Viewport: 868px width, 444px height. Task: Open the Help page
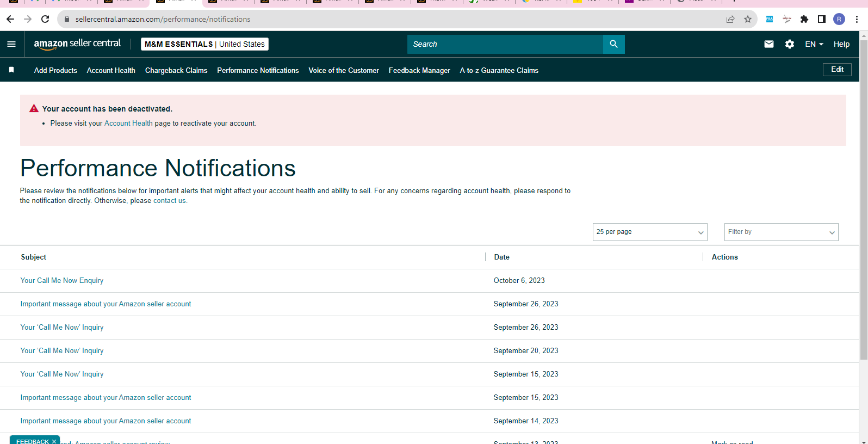[841, 44]
